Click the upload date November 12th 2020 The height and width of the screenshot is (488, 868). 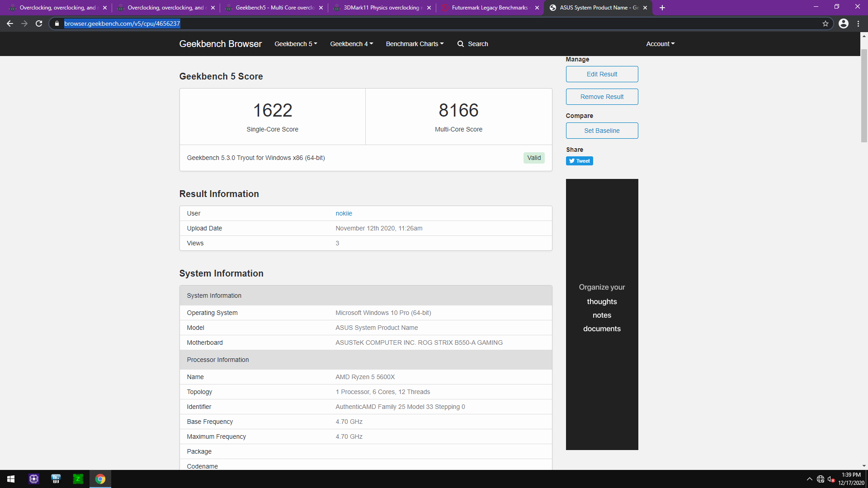click(x=379, y=228)
